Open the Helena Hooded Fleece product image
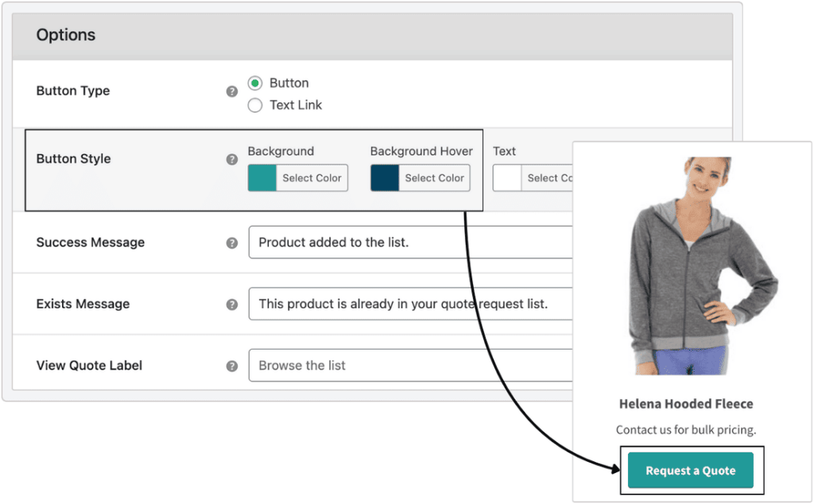Image resolution: width=814 pixels, height=504 pixels. click(x=702, y=266)
